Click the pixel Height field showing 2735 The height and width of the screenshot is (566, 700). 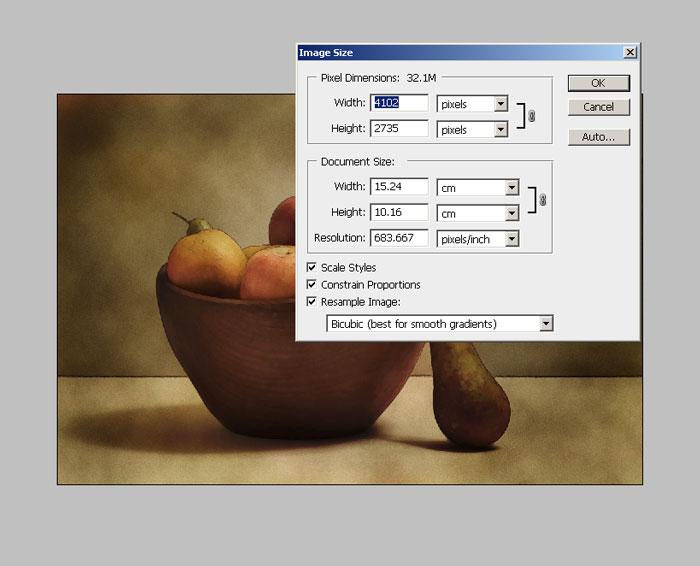(x=399, y=129)
